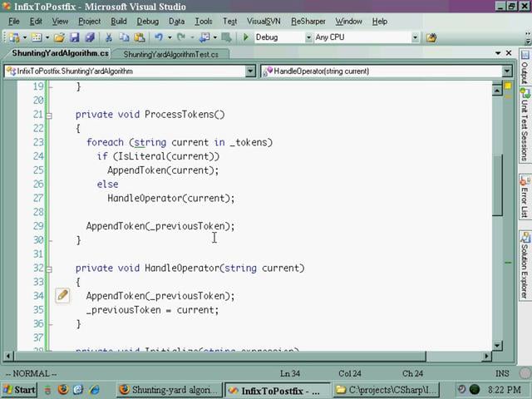This screenshot has height=399, width=532.
Task: Open the File menu
Action: (x=14, y=22)
